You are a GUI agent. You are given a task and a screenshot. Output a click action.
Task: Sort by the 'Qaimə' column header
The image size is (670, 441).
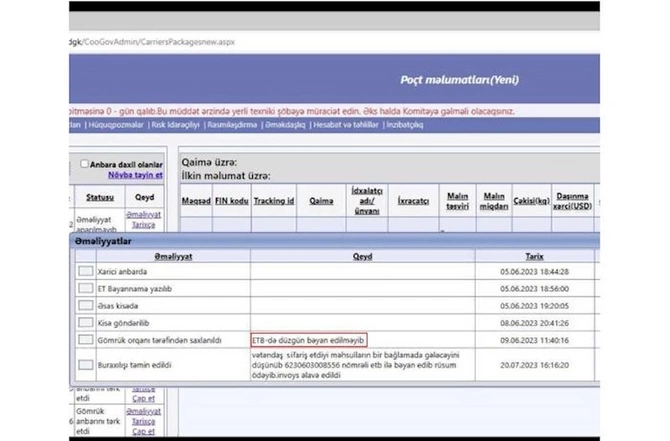click(x=321, y=201)
